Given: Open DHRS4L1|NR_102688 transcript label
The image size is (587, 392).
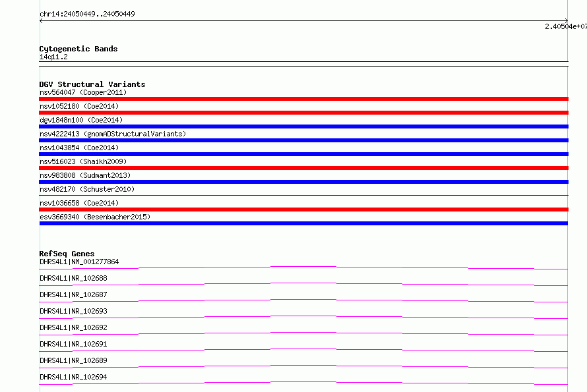Looking at the screenshot, I should (73, 278).
